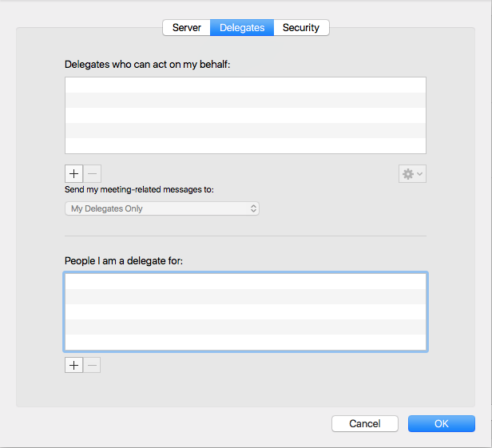Select last row in delegates on my behalf list
This screenshot has width=492, height=448.
(x=245, y=145)
